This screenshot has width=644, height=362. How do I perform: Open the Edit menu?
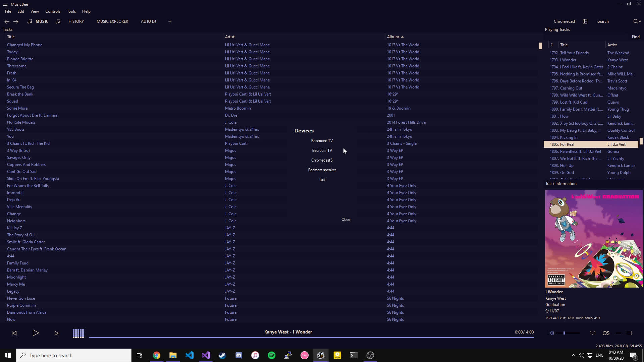[x=21, y=11]
